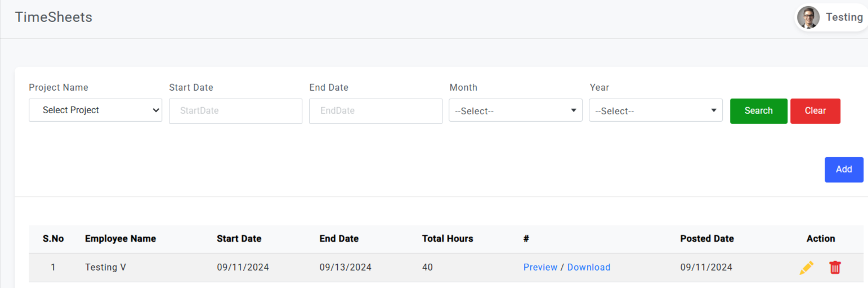Expand the Year dropdown
Screen dimensions: 868x288
[655, 111]
